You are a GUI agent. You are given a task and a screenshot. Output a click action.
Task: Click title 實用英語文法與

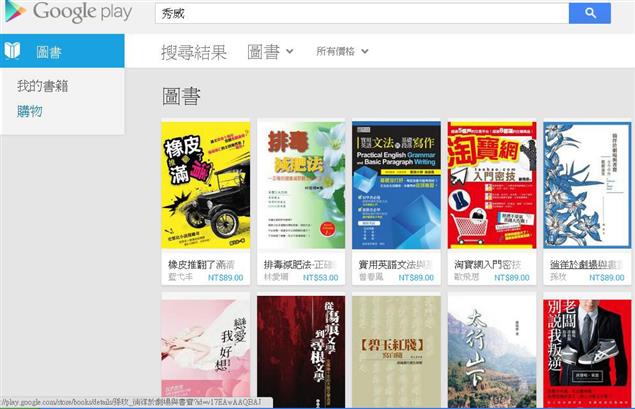click(x=396, y=265)
